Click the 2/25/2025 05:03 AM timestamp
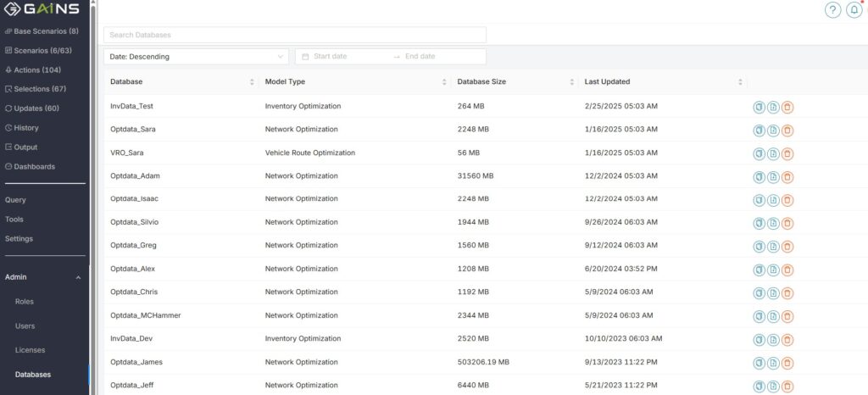Screen dimensions: 868x395 pos(621,106)
